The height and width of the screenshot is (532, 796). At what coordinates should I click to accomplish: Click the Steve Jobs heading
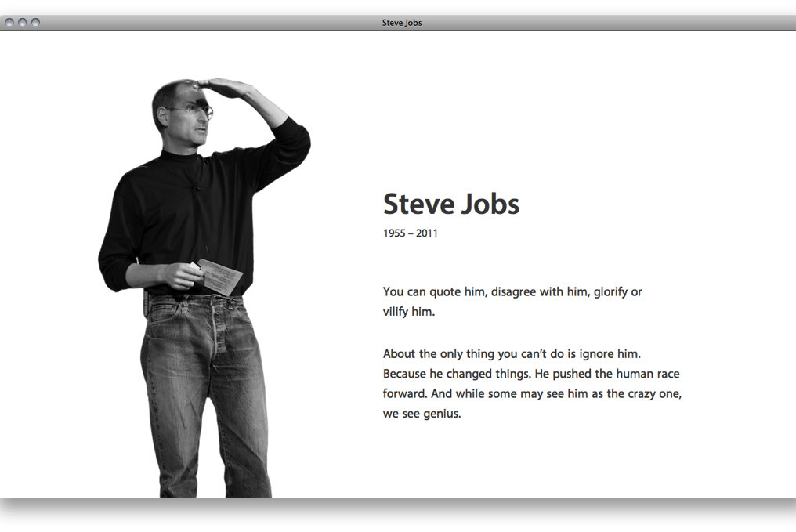tap(450, 204)
